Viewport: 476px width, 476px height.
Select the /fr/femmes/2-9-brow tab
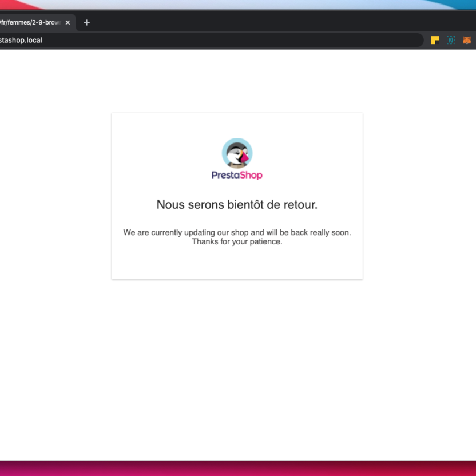tap(31, 22)
